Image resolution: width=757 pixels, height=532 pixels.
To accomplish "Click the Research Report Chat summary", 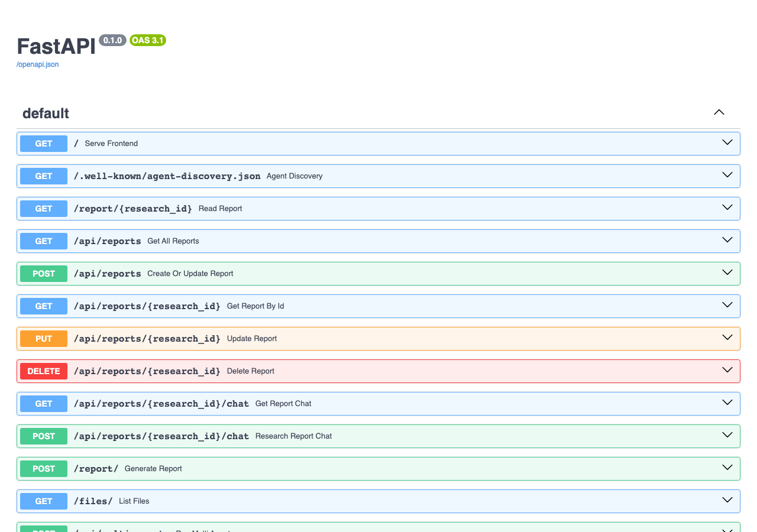I will (x=294, y=436).
